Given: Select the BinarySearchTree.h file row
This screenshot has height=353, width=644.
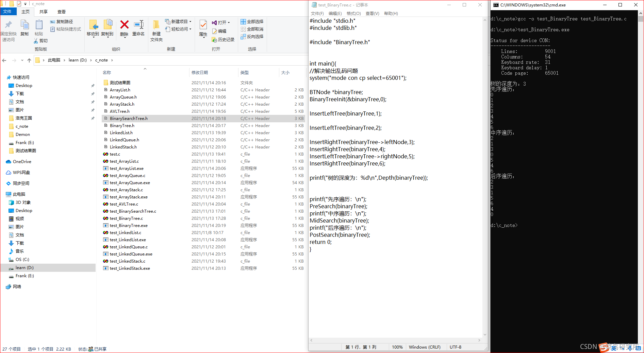Looking at the screenshot, I should click(x=203, y=119).
